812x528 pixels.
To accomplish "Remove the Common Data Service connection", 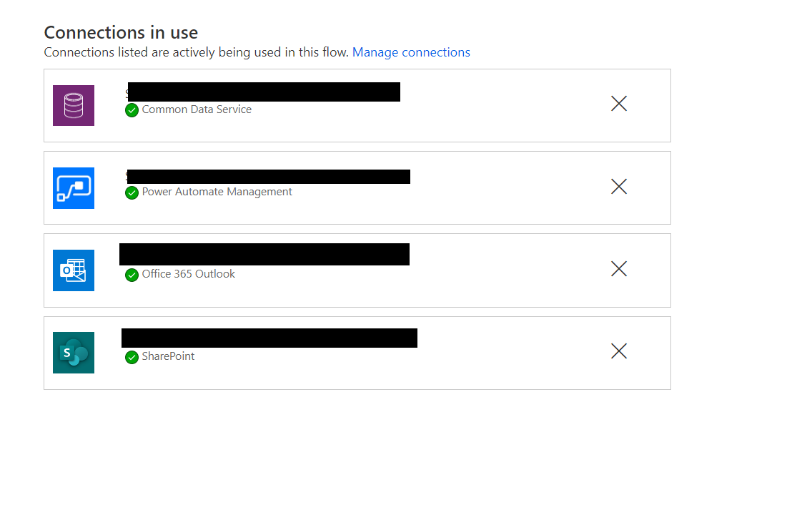I will 618,104.
